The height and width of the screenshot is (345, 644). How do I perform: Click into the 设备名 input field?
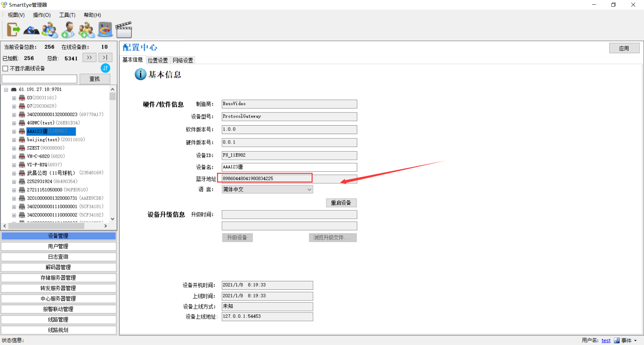(289, 167)
